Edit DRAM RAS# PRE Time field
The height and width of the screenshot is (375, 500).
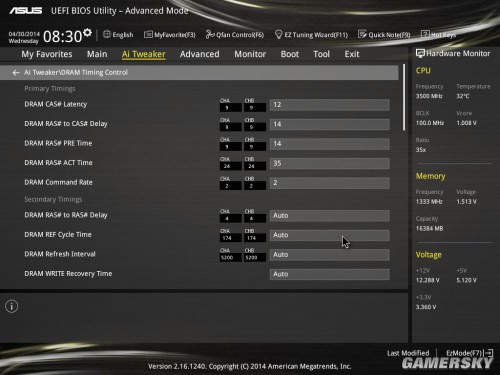329,144
